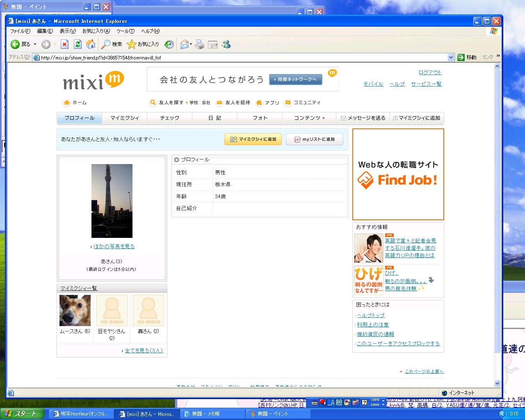The width and height of the screenshot is (525, 420).
Task: Open the History clock icon
Action: coord(169,44)
